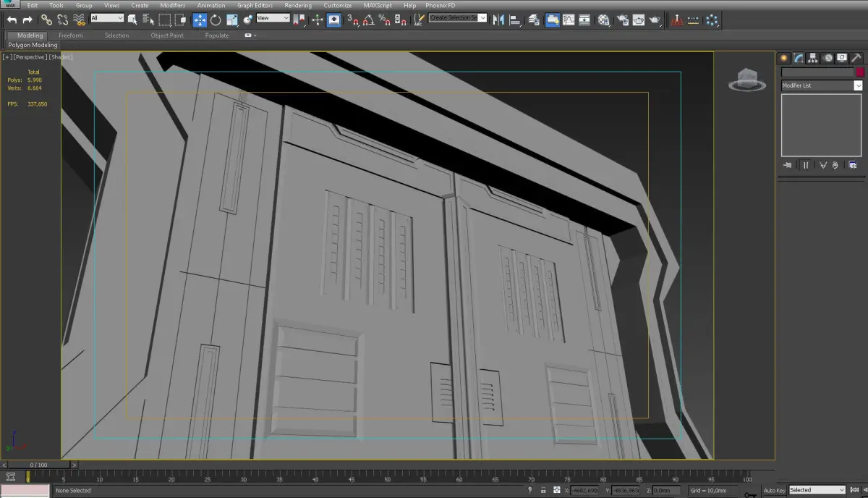The image size is (868, 498).
Task: Click the Unlink Selection icon
Action: point(63,20)
